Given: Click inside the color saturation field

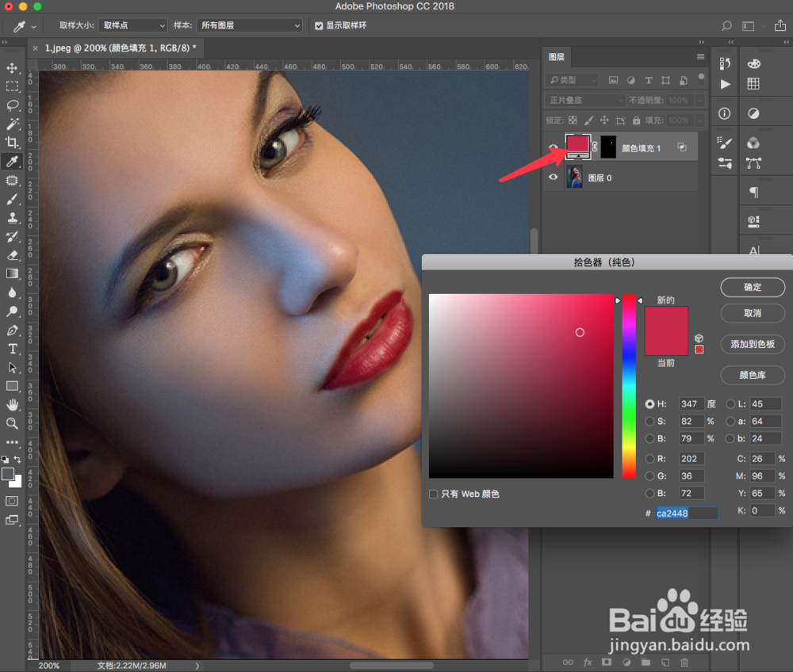Looking at the screenshot, I should (521, 386).
